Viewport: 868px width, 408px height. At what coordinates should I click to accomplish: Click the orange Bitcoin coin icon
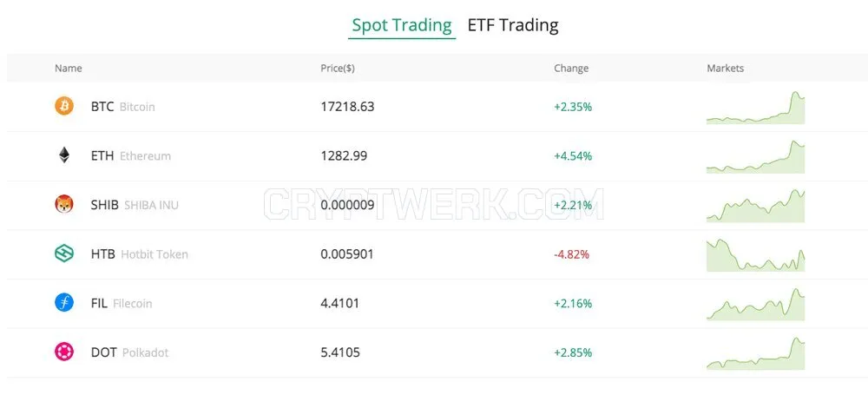(63, 106)
